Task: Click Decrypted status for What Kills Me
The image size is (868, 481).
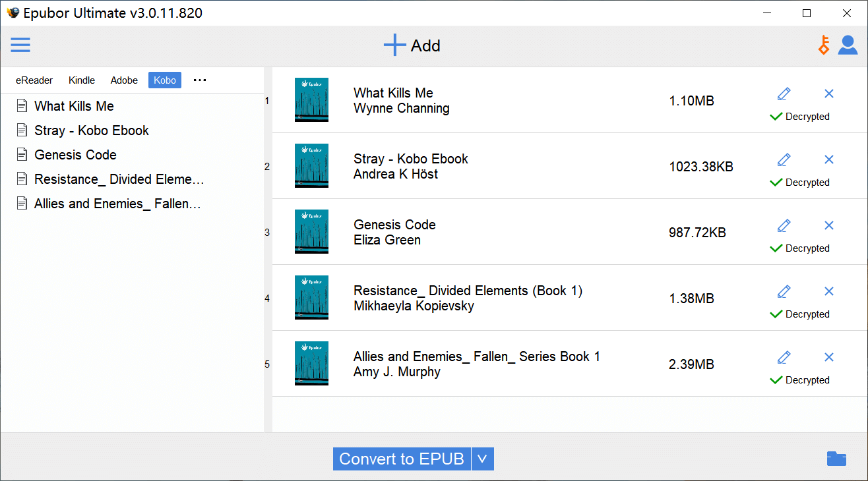Action: tap(800, 117)
